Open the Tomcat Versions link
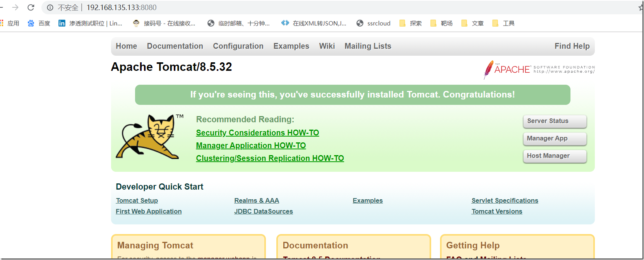Viewport: 644px width, 260px height. click(x=497, y=211)
